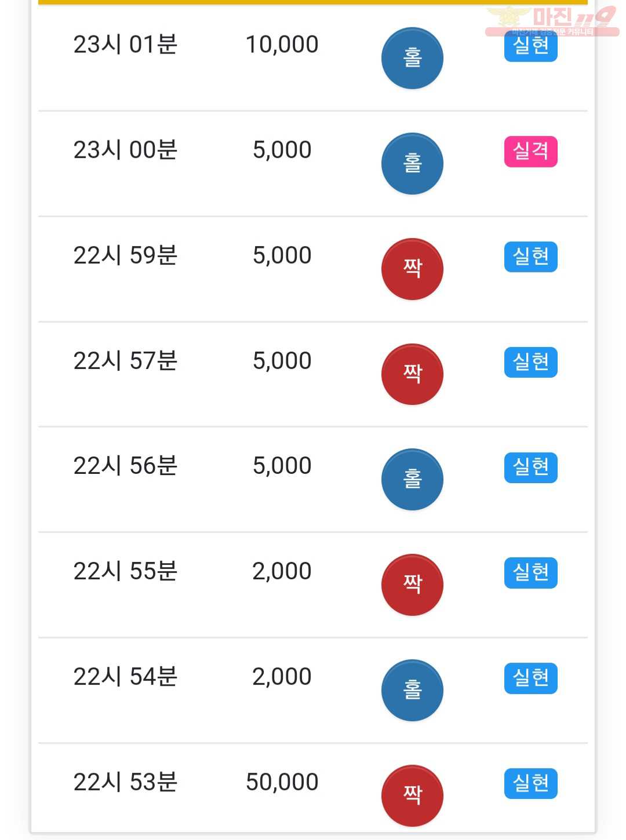Click the red 짝 circle at 22시 55분
The height and width of the screenshot is (840, 626).
412,585
